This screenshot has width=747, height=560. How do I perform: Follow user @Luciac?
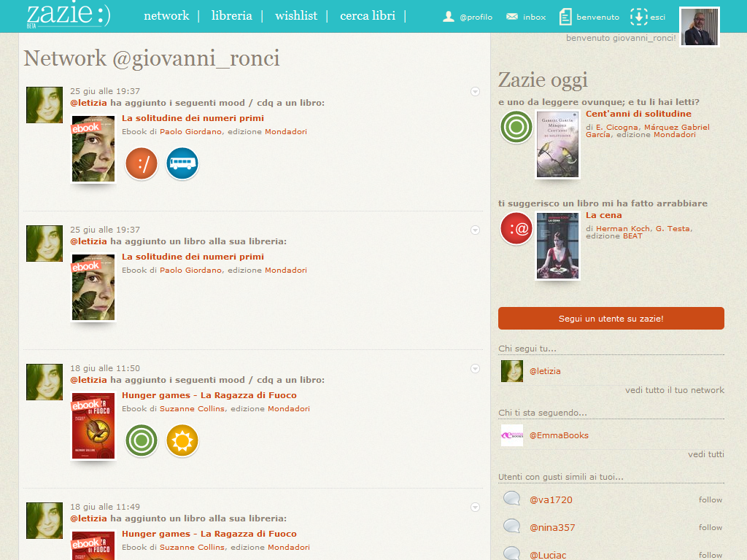click(x=711, y=555)
